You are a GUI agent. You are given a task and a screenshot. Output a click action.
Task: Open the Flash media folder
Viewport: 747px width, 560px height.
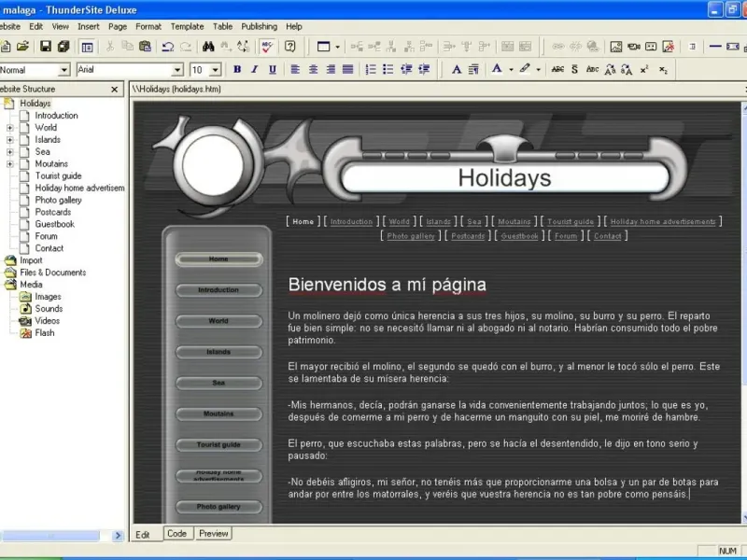point(44,332)
